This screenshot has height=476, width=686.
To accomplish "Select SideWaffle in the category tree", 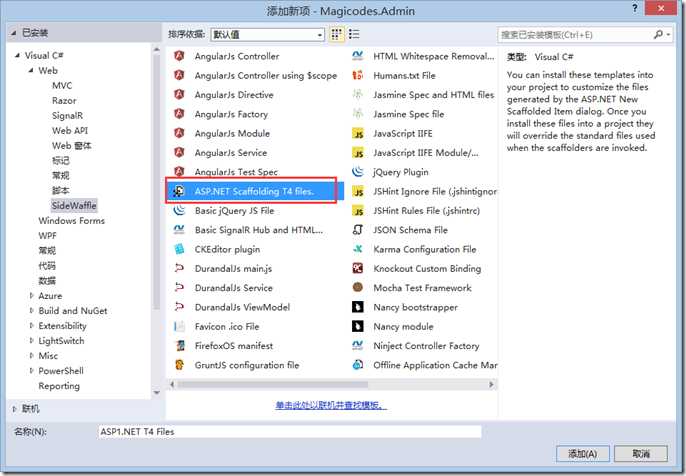I will click(x=74, y=205).
